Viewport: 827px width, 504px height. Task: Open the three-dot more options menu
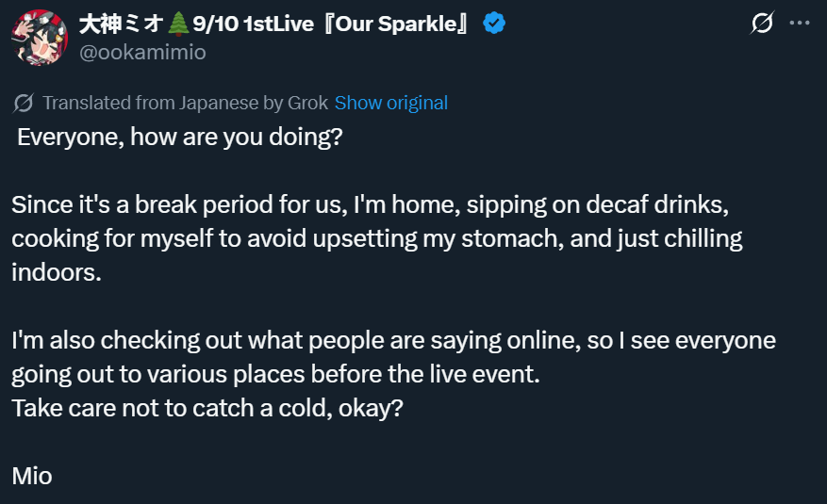pos(799,24)
